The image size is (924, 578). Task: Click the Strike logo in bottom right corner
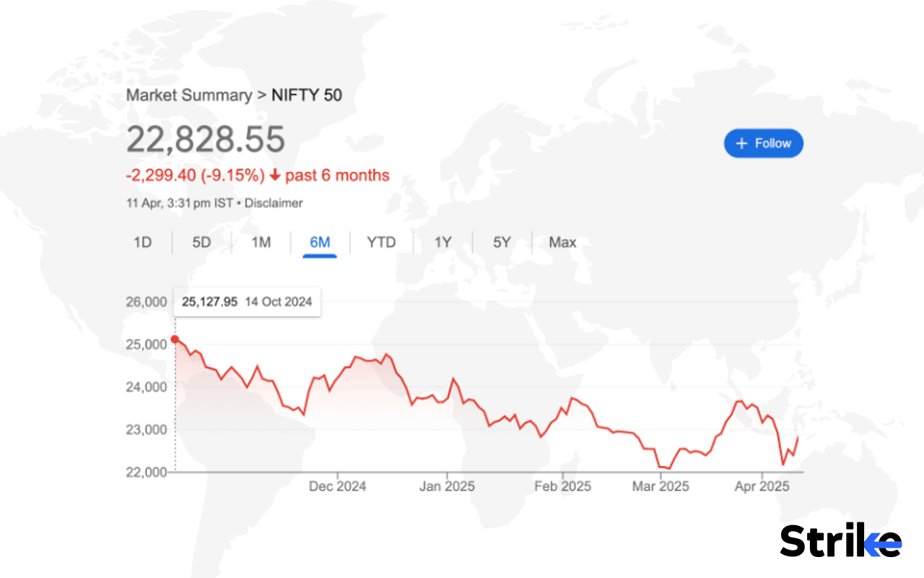[840, 540]
